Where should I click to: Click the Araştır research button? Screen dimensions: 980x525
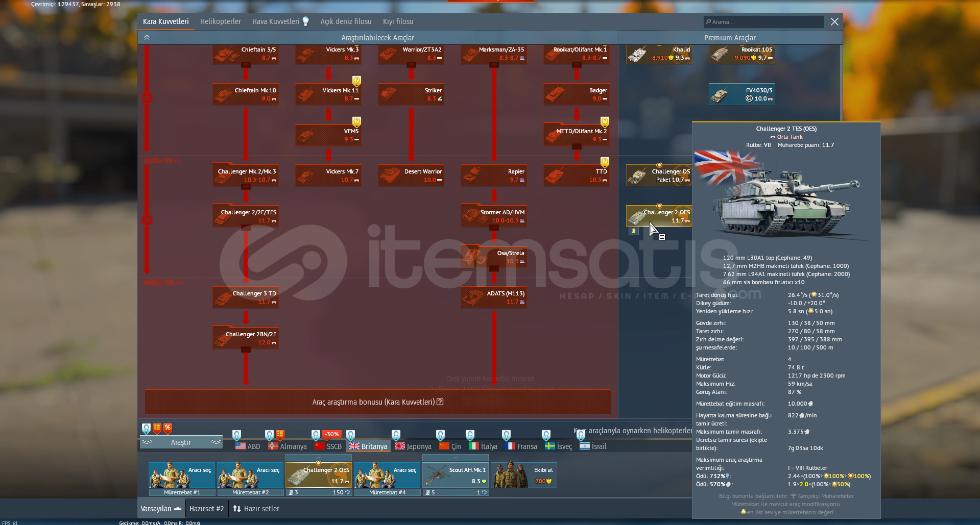[x=181, y=442]
